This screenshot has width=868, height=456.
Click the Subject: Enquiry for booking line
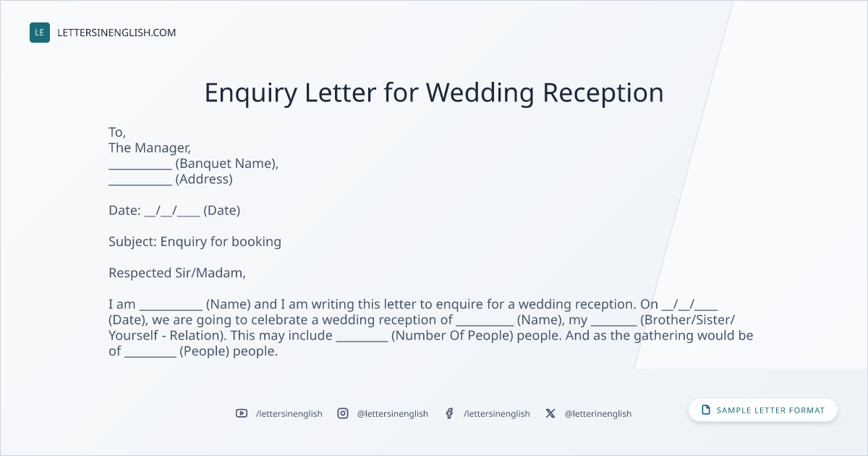[x=195, y=242]
